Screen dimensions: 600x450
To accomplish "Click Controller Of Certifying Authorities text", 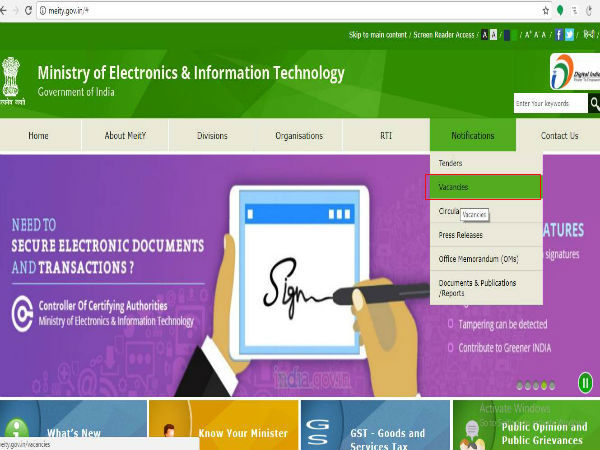I will point(103,306).
